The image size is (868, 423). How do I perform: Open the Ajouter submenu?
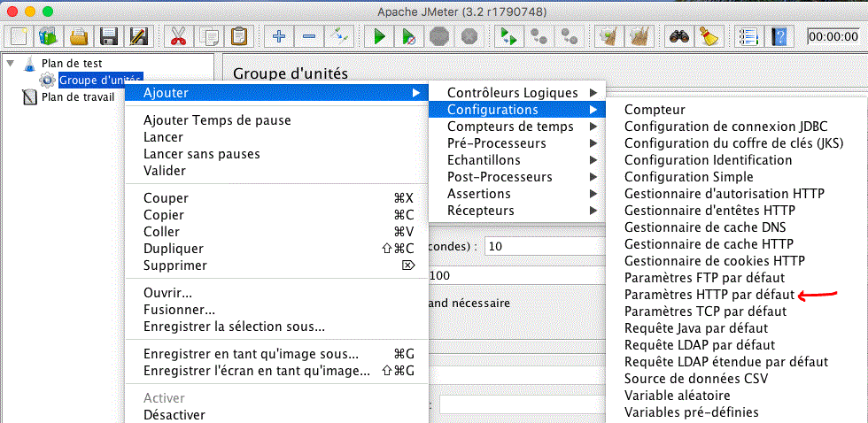click(276, 93)
